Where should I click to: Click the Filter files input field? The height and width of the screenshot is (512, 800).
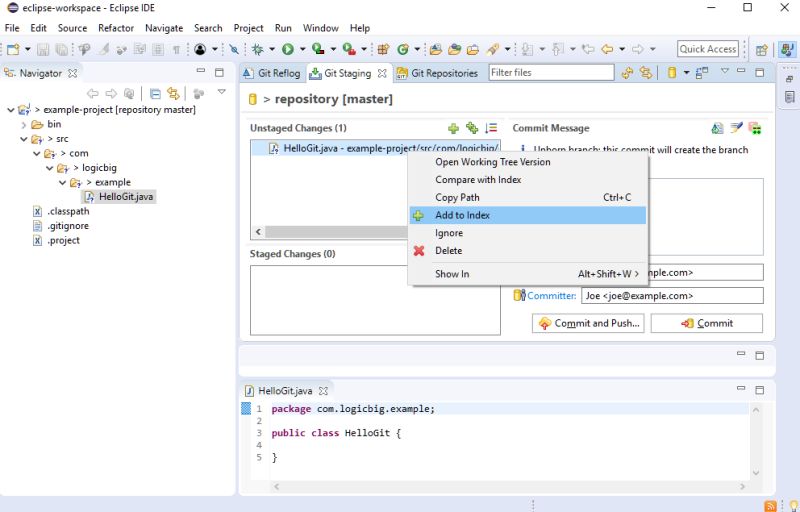pos(551,73)
